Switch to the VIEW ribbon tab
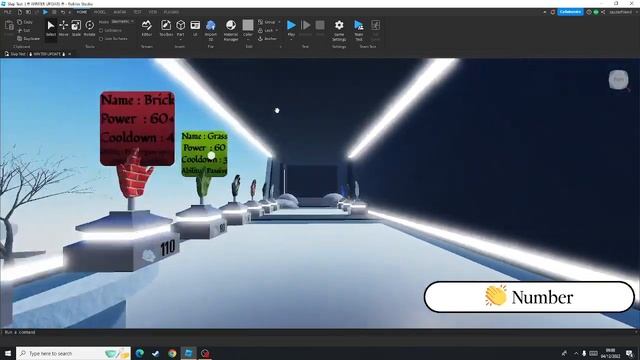The image size is (640, 360). [153, 12]
